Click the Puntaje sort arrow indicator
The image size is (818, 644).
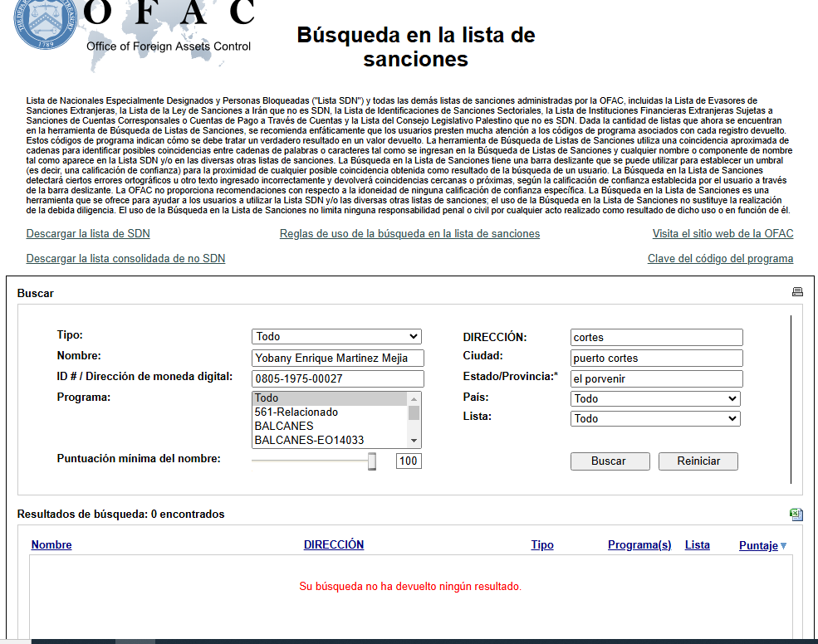click(783, 546)
